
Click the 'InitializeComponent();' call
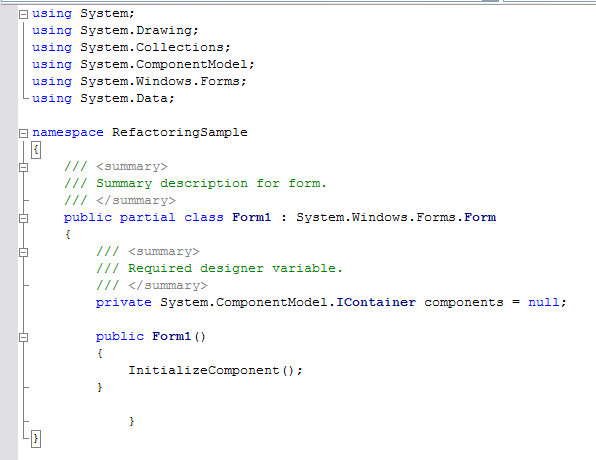coord(216,371)
